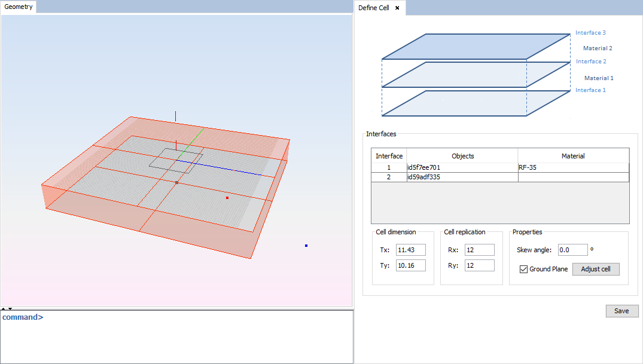Click the splitter down arrow
643x364 pixels.
point(10,308)
